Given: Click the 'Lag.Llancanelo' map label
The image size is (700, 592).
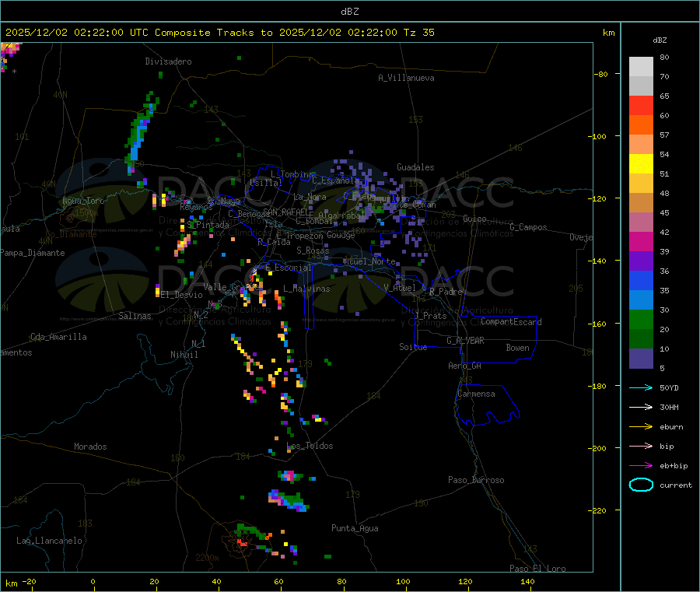Looking at the screenshot, I should [49, 541].
